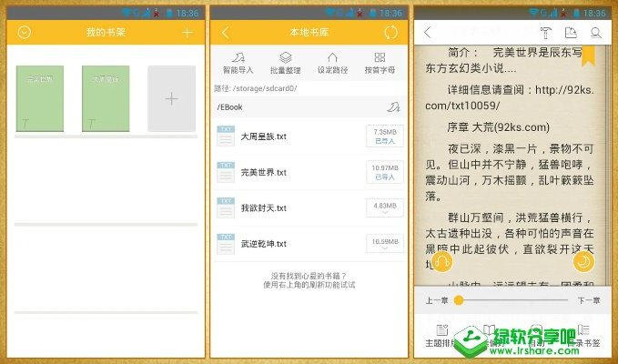Select the 大周皇族.txt file entry
This screenshot has width=618, height=364.
[264, 136]
